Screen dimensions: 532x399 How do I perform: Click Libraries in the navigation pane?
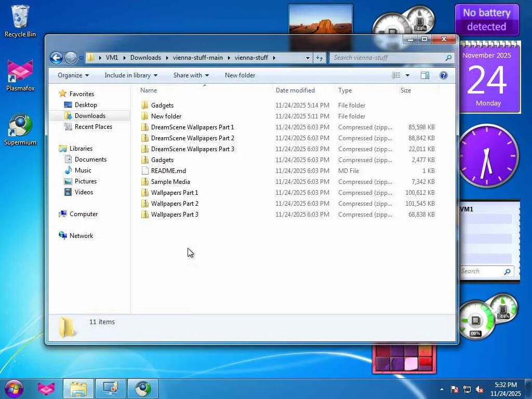[81, 149]
